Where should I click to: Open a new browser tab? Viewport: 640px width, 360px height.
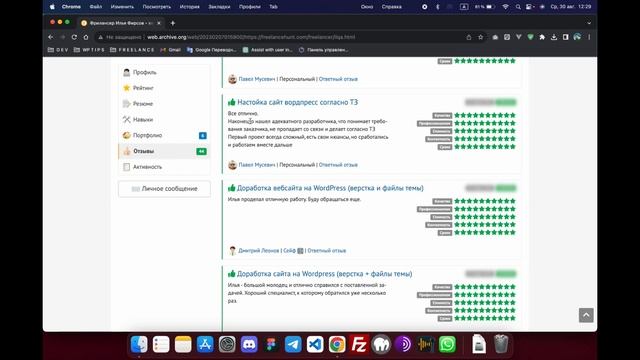pyautogui.click(x=173, y=23)
